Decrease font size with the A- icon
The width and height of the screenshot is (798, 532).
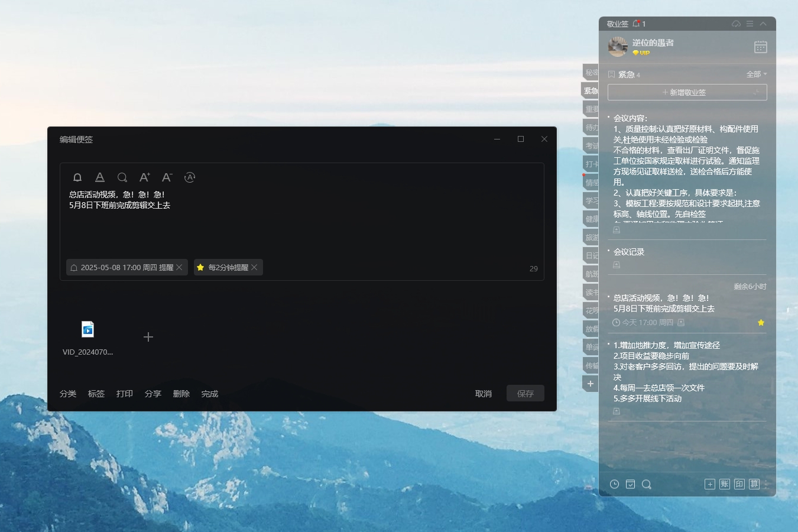point(167,177)
